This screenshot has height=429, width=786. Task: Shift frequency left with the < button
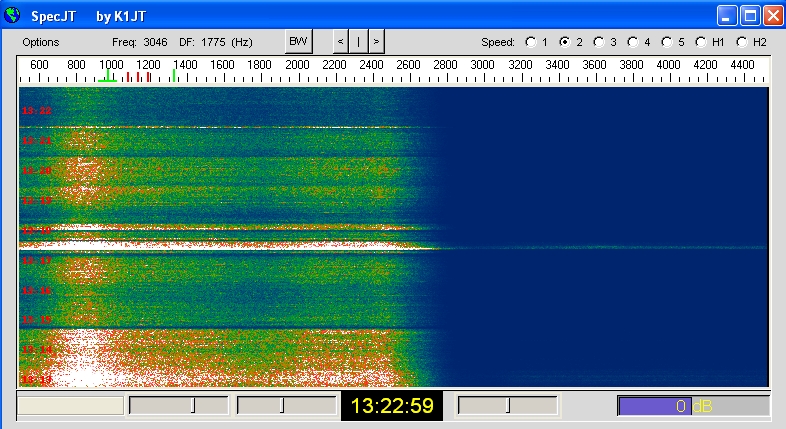(340, 42)
